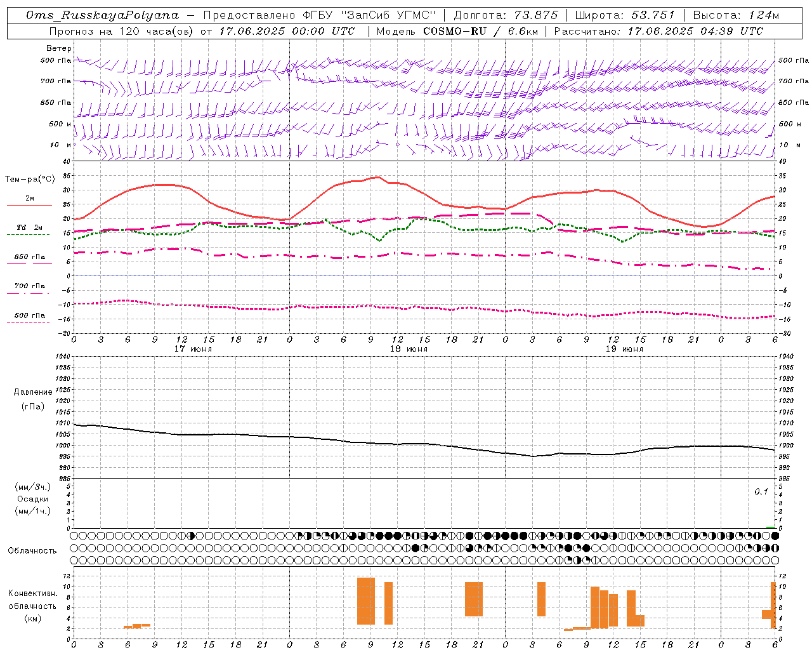
Task: Click the station title Oms_RusskayaPolyana
Action: coord(103,15)
